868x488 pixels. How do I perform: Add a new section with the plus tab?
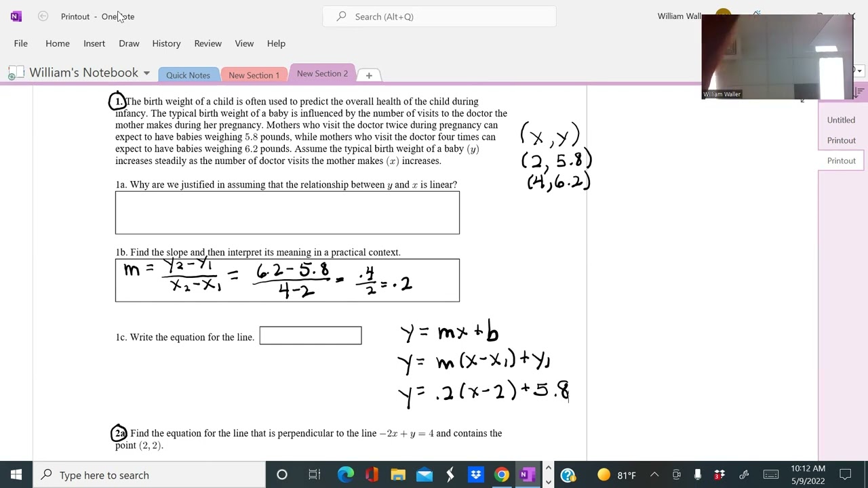[369, 75]
